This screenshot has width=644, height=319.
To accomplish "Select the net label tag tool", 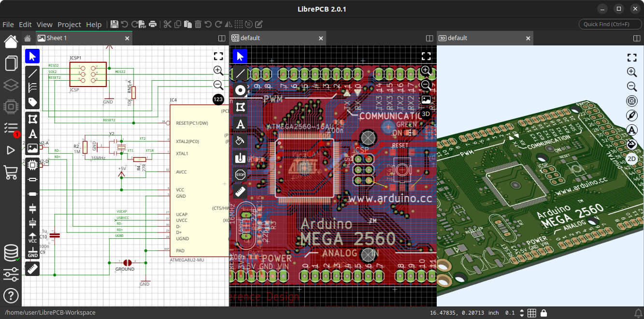I will pos(32,102).
